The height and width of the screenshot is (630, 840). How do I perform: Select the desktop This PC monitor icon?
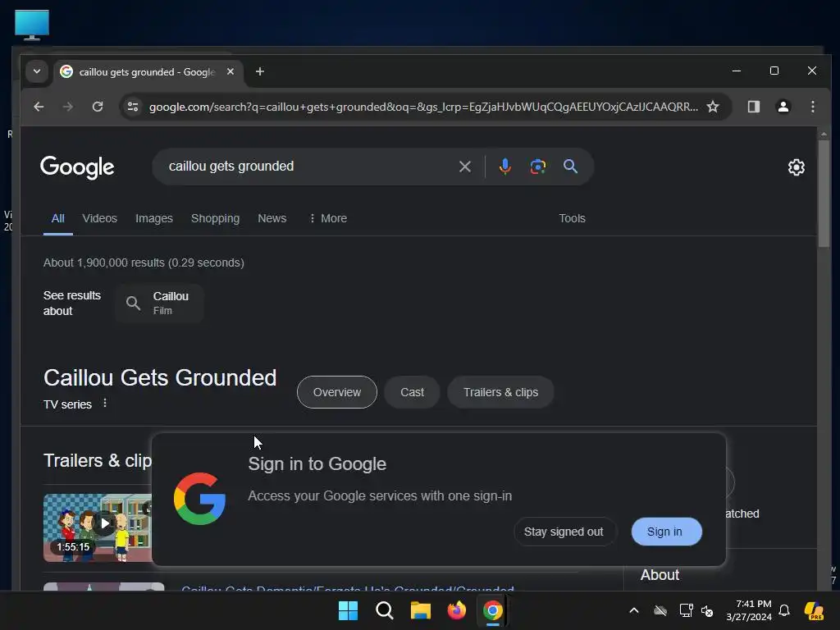tap(32, 25)
